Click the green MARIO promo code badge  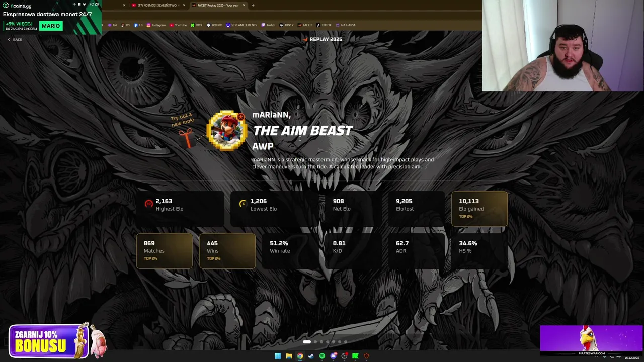[50, 26]
